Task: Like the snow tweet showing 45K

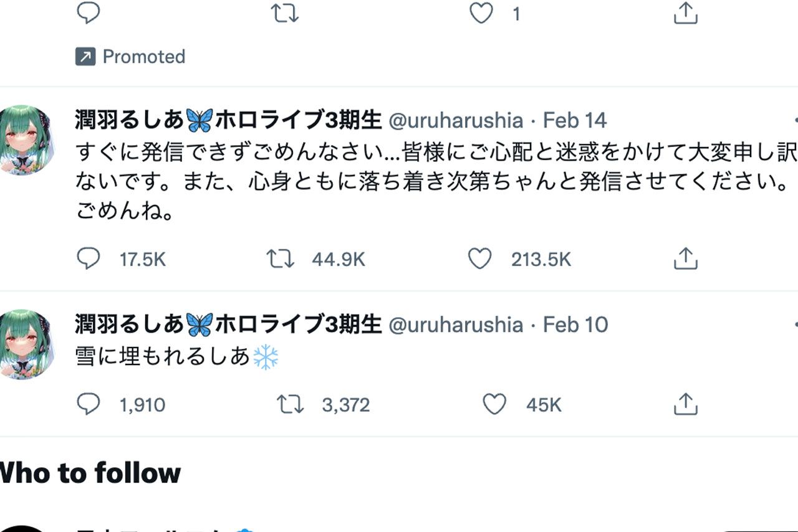Action: pyautogui.click(x=494, y=404)
